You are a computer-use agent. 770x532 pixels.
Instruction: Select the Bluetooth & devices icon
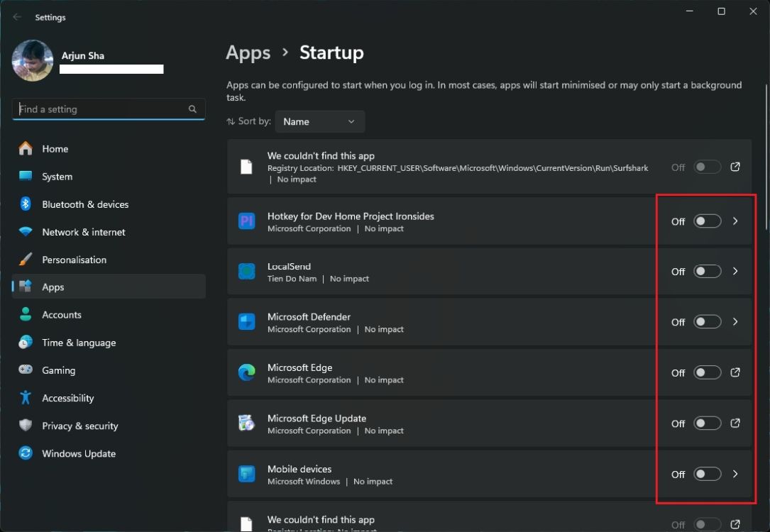point(26,204)
